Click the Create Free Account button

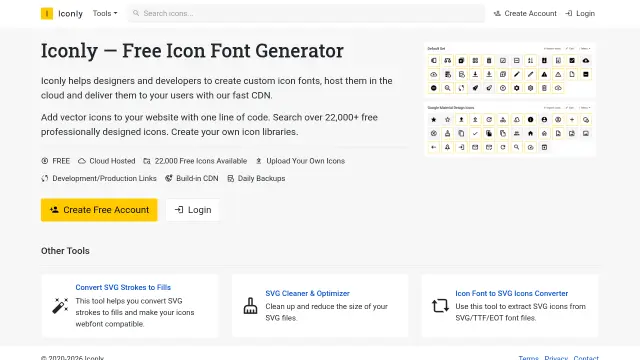click(x=99, y=210)
